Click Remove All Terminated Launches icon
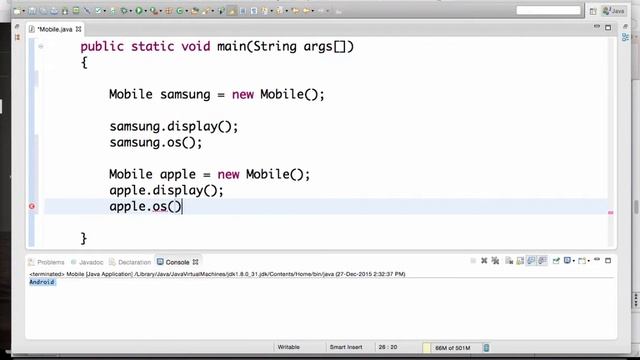Image resolution: width=640 pixels, height=360 pixels. coord(495,260)
